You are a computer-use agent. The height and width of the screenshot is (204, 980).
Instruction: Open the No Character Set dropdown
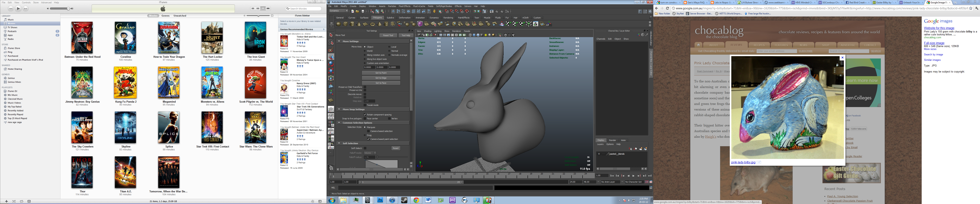point(634,182)
